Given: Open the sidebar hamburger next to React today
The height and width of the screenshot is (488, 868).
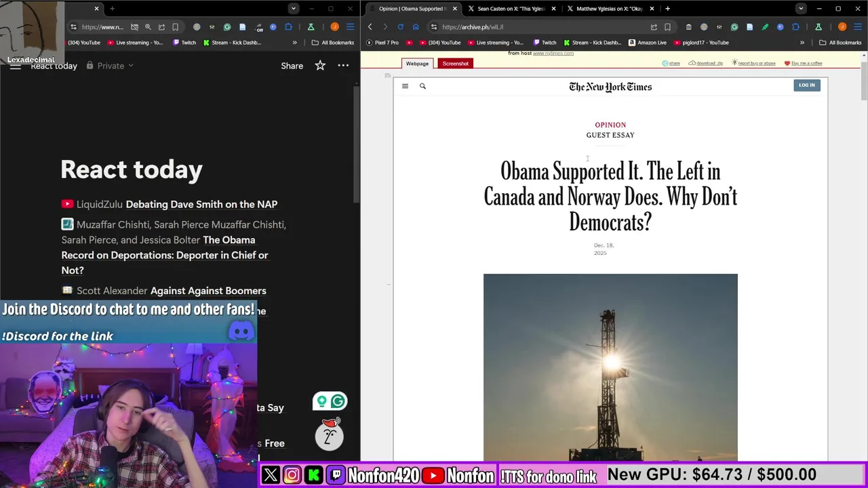Looking at the screenshot, I should pyautogui.click(x=15, y=66).
